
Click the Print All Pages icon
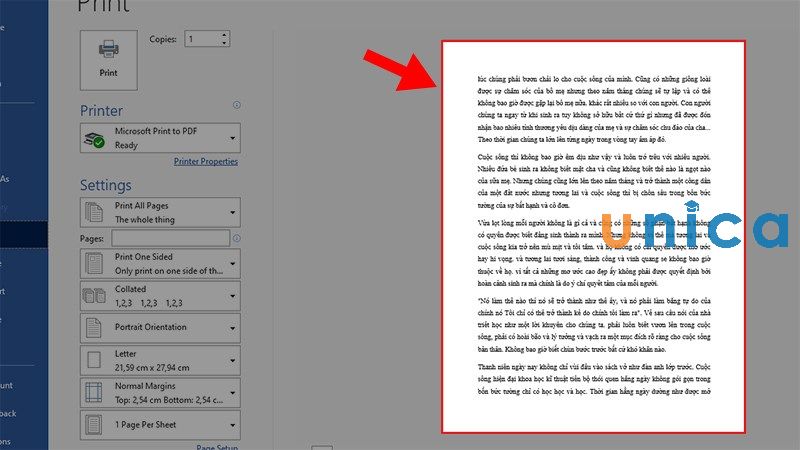pyautogui.click(x=95, y=212)
